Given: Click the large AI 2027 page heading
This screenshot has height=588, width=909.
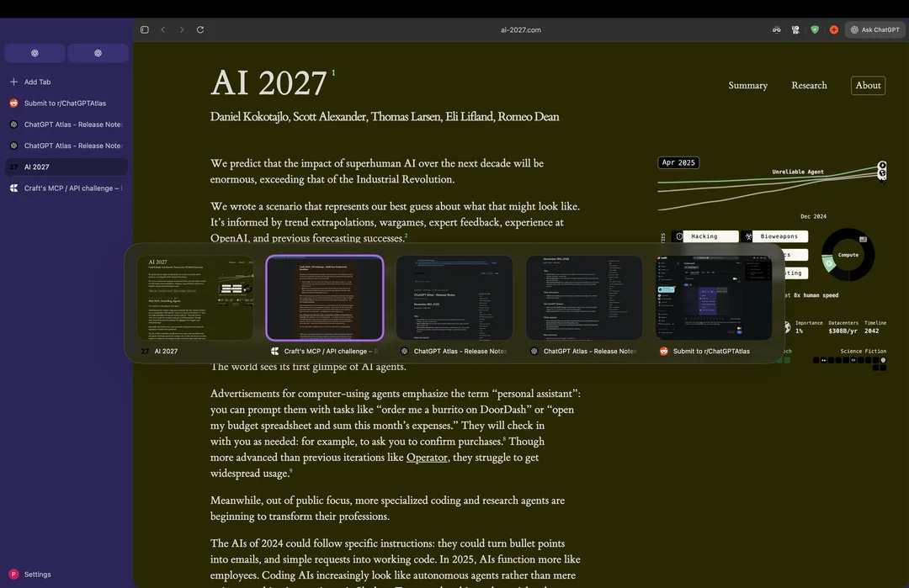Looking at the screenshot, I should [x=268, y=82].
